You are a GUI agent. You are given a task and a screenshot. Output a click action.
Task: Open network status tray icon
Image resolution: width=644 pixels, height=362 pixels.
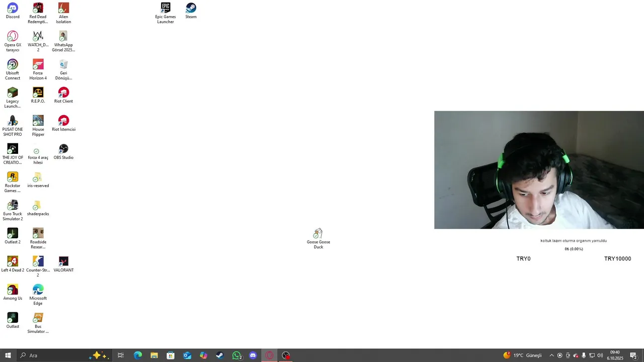tap(592, 355)
